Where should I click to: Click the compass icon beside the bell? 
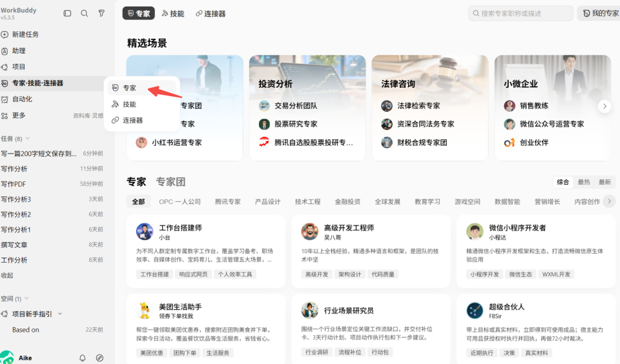tap(99, 358)
